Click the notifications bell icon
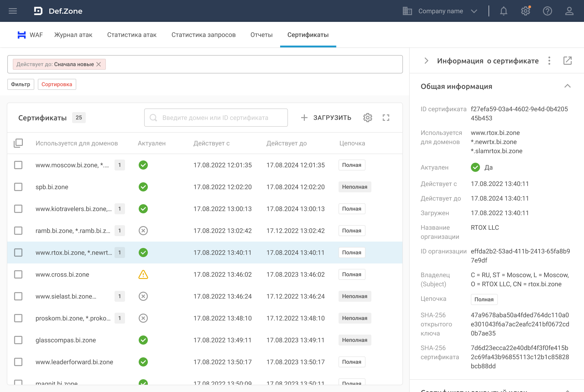 pos(504,11)
